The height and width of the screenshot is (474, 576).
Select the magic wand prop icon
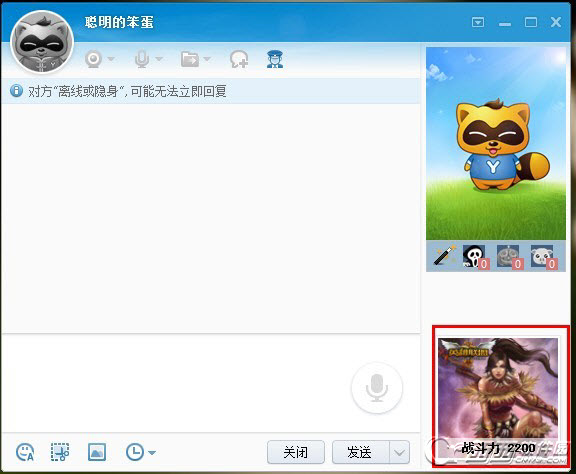tap(444, 255)
